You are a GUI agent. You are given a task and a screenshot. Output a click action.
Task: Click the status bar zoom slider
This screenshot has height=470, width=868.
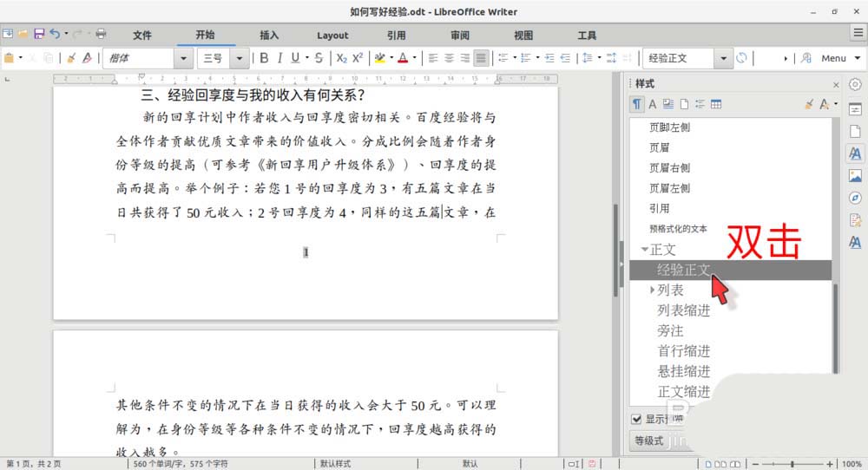[793, 464]
